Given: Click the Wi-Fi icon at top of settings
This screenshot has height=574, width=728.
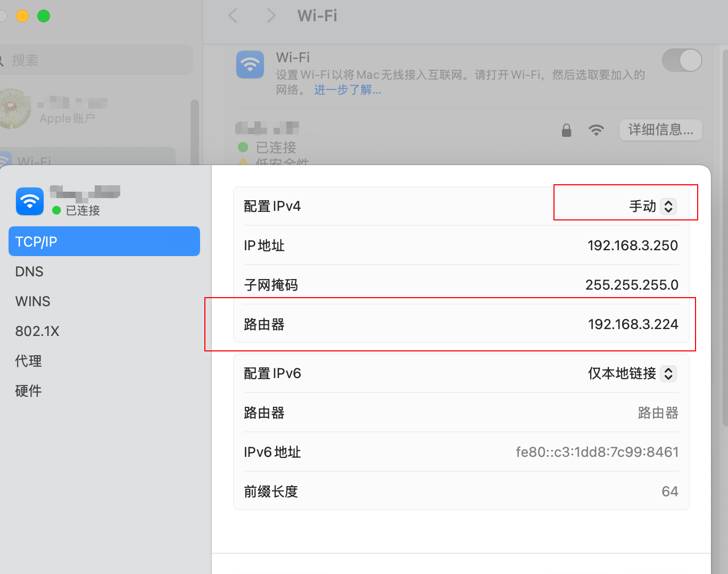Looking at the screenshot, I should coord(250,64).
